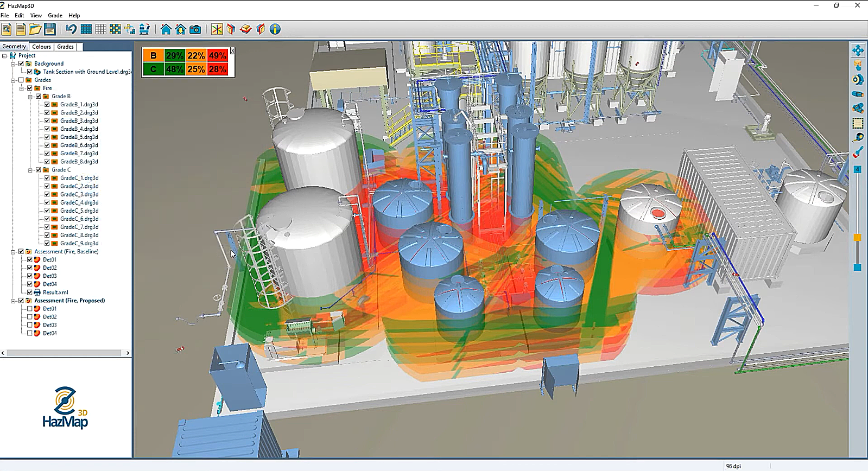Viewport: 868px width, 471px height.
Task: Click the Grade B 49% red legend cell
Action: [x=218, y=55]
